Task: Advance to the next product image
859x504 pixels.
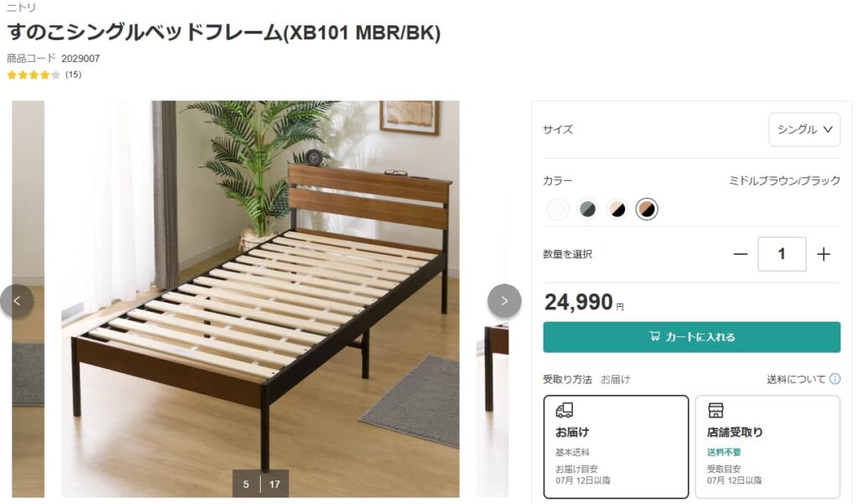Action: pyautogui.click(x=504, y=300)
